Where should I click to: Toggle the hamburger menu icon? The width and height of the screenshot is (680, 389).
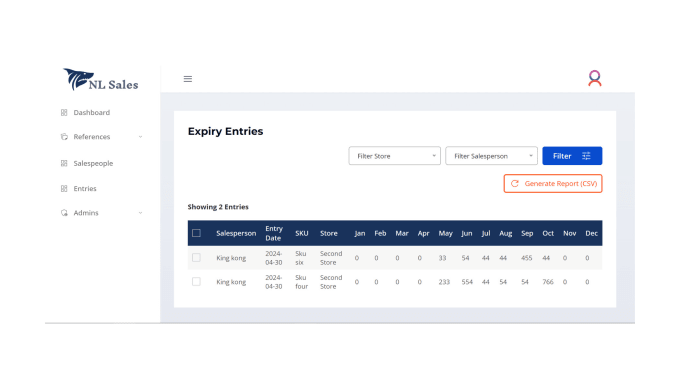pyautogui.click(x=188, y=79)
